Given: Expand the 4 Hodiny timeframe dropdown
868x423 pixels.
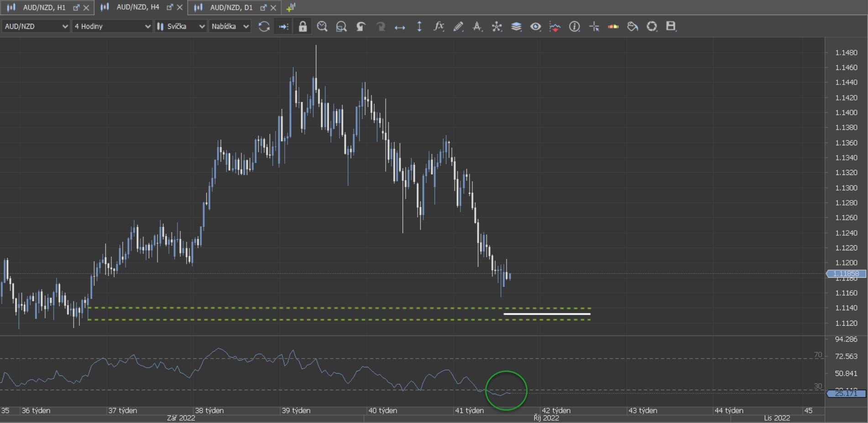Looking at the screenshot, I should 112,26.
